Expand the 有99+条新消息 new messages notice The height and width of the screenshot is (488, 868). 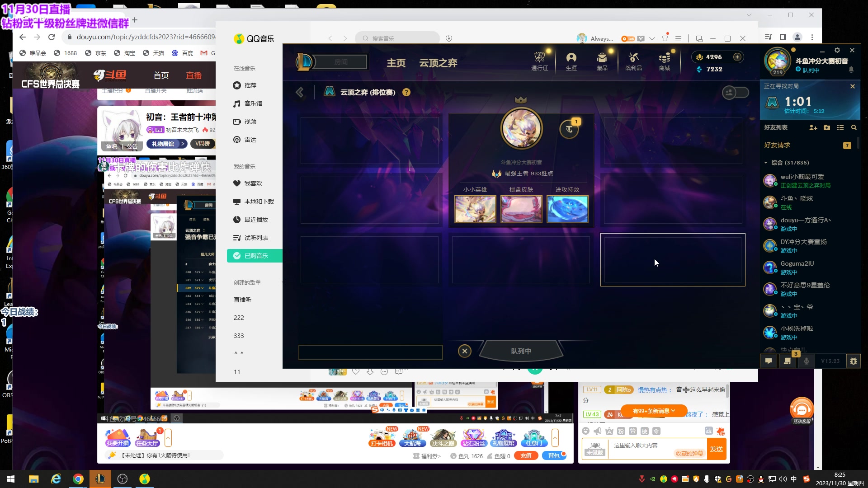(653, 411)
